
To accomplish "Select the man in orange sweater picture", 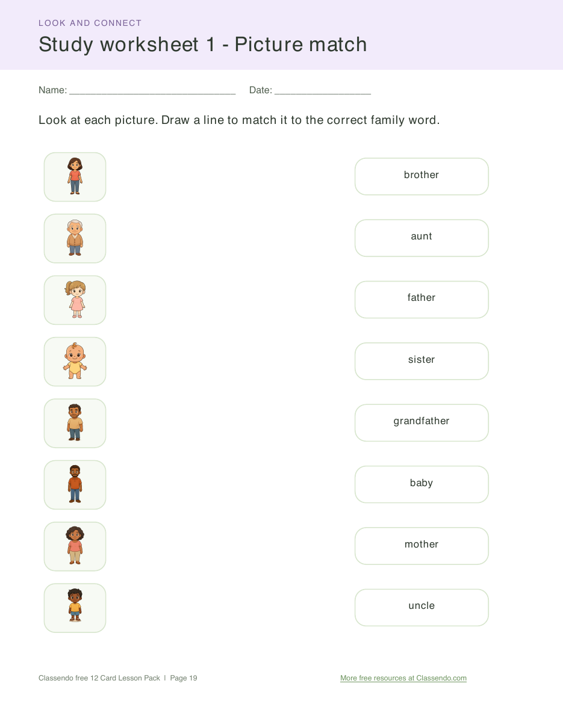I will click(75, 485).
